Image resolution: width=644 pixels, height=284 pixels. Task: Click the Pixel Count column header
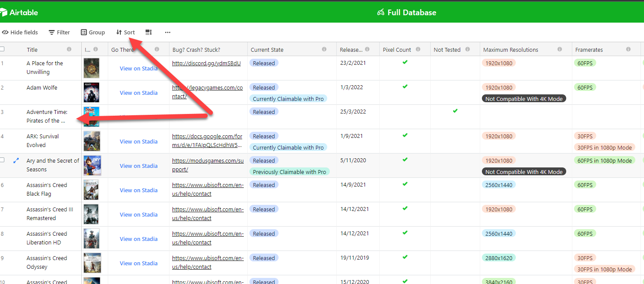pyautogui.click(x=405, y=50)
